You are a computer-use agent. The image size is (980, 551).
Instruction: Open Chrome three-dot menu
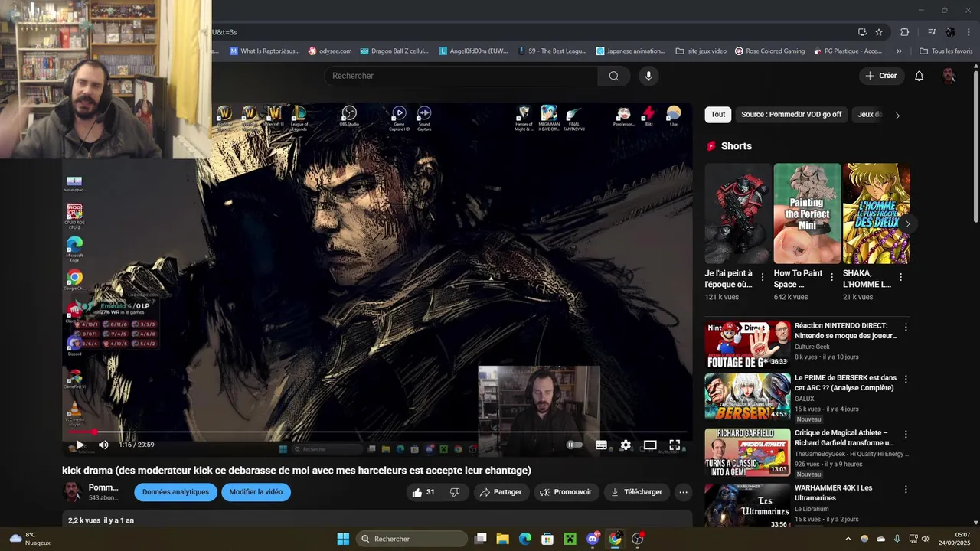(969, 32)
